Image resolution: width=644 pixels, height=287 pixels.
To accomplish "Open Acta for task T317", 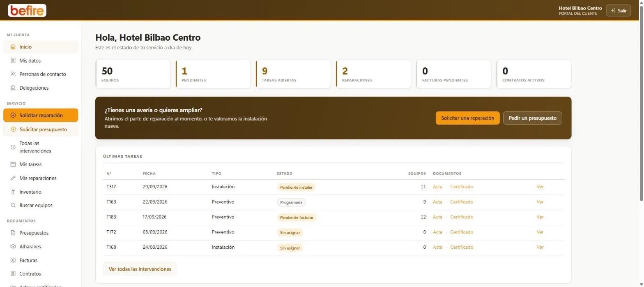I will coord(437,187).
